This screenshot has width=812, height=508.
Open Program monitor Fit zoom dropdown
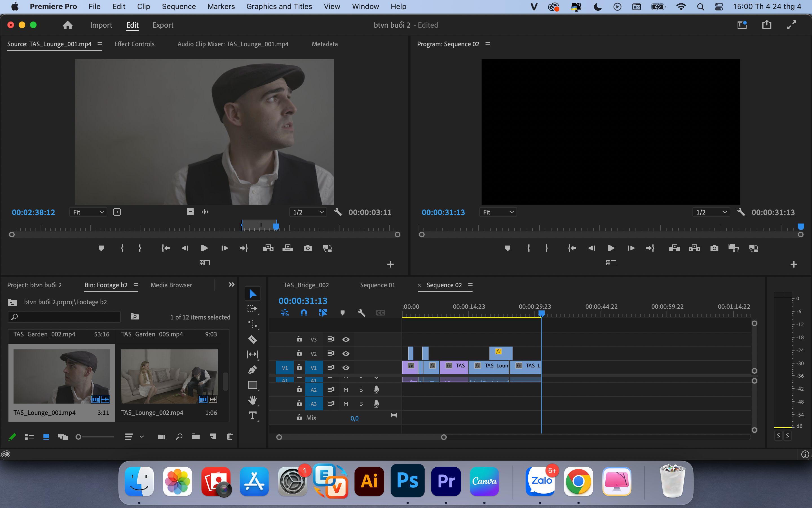click(498, 212)
